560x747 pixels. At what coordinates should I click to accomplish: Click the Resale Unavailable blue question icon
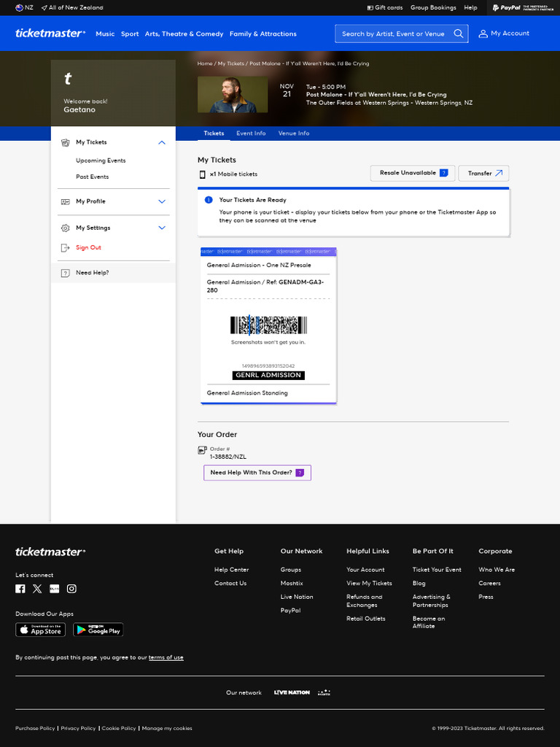(x=444, y=173)
